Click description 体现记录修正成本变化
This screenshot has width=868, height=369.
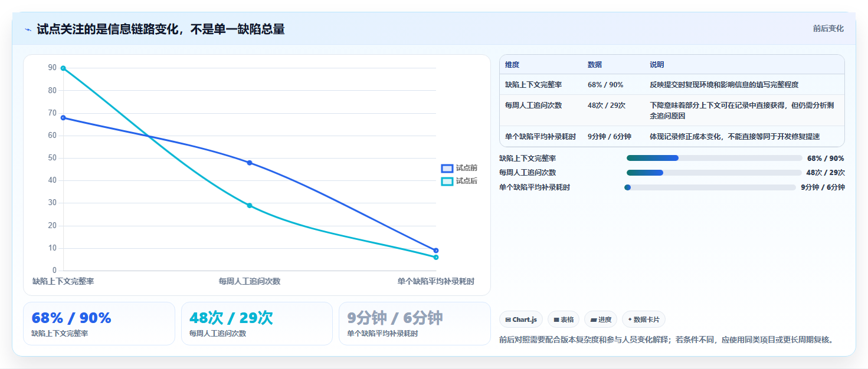click(735, 137)
